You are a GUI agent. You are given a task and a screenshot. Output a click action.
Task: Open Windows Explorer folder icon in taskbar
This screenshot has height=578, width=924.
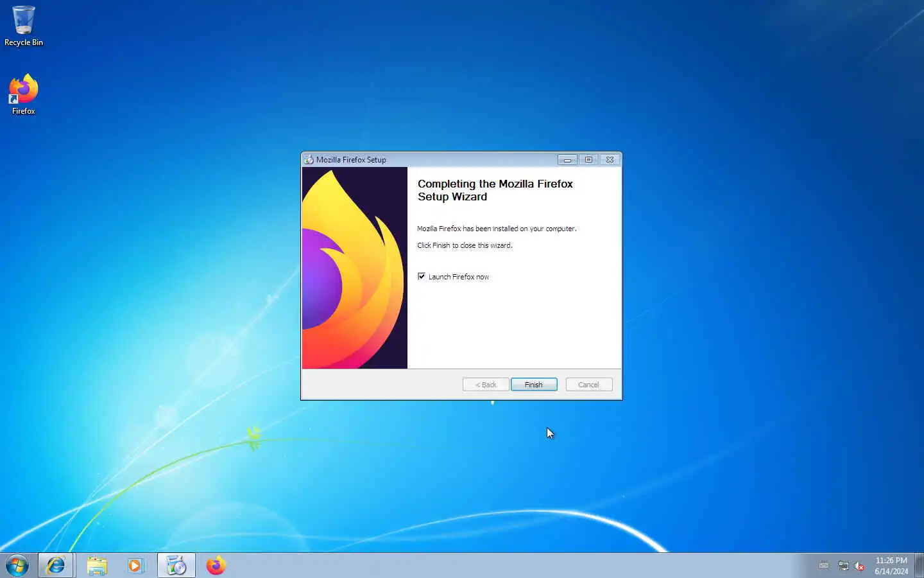point(97,566)
